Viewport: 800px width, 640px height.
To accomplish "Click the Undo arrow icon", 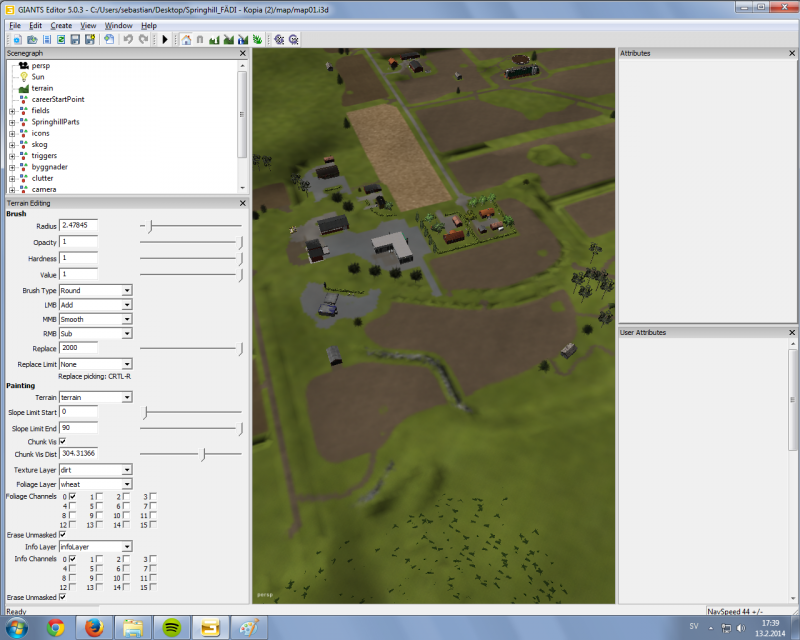I will click(128, 39).
